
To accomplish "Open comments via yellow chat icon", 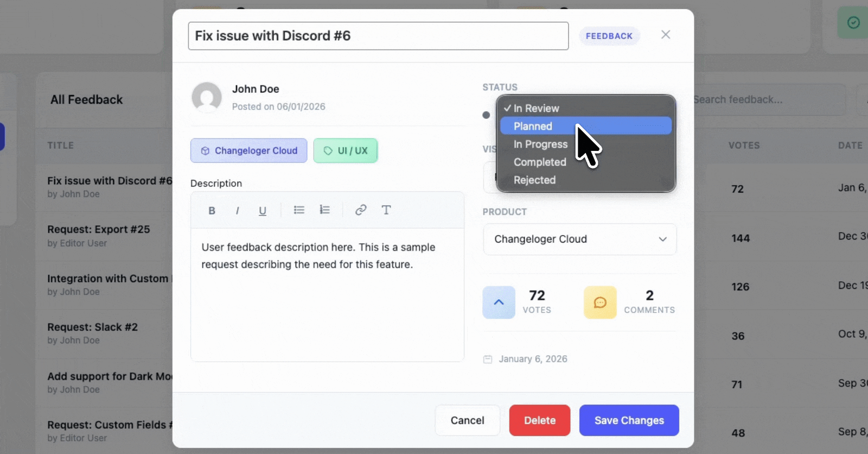I will tap(600, 302).
